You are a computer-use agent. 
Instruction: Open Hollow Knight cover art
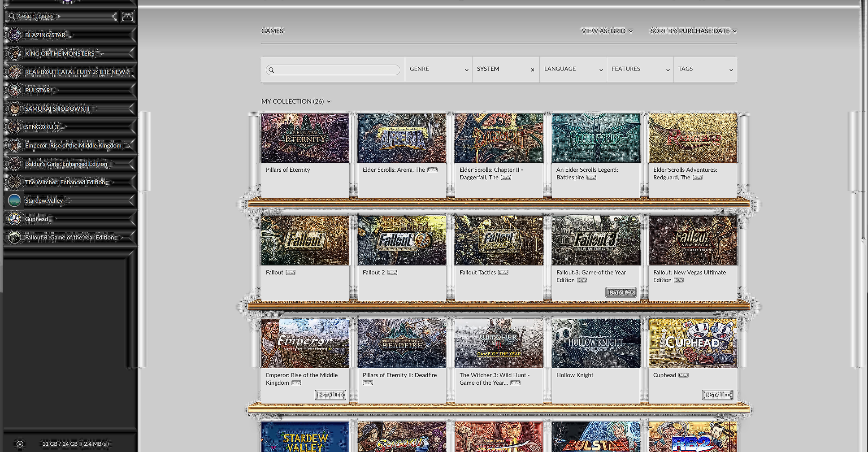[596, 343]
